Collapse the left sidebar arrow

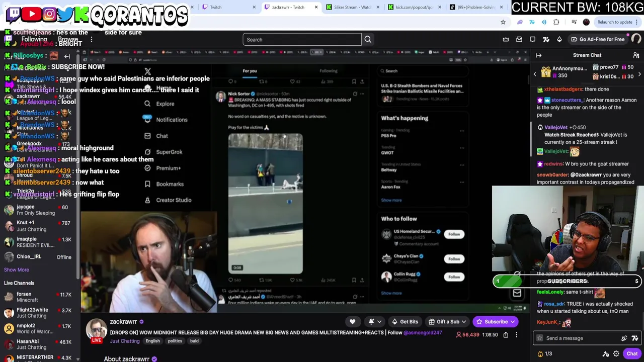pos(67,56)
